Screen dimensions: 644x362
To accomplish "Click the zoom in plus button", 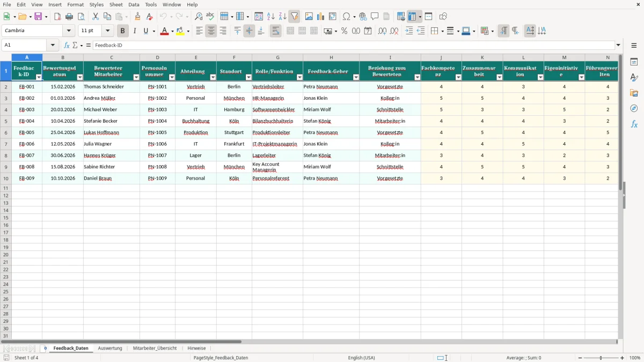I will [x=623, y=358].
